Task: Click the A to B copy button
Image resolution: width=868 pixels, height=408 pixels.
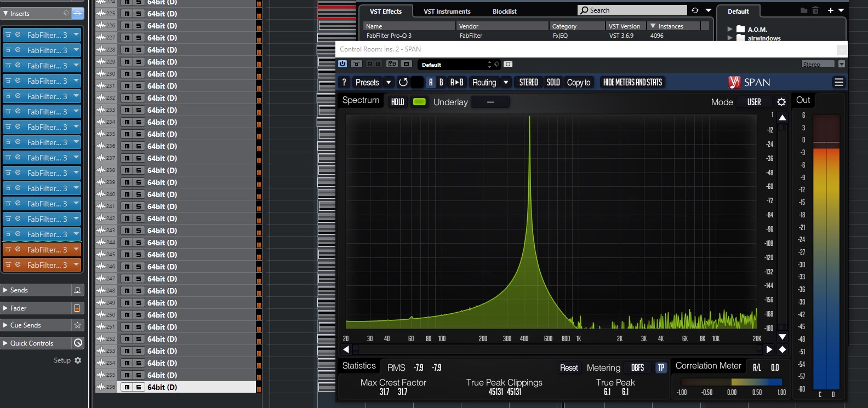Action: (x=457, y=82)
